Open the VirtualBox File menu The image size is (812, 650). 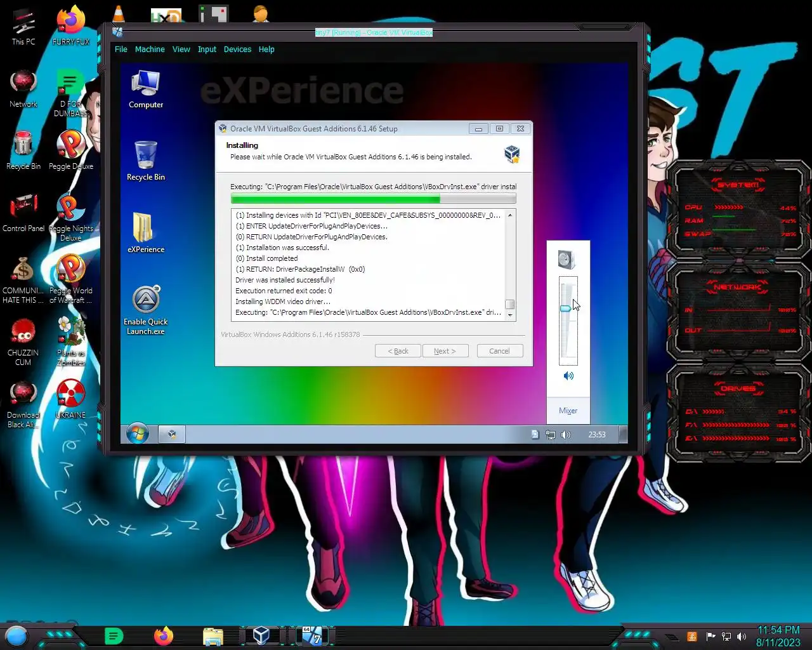click(x=121, y=50)
